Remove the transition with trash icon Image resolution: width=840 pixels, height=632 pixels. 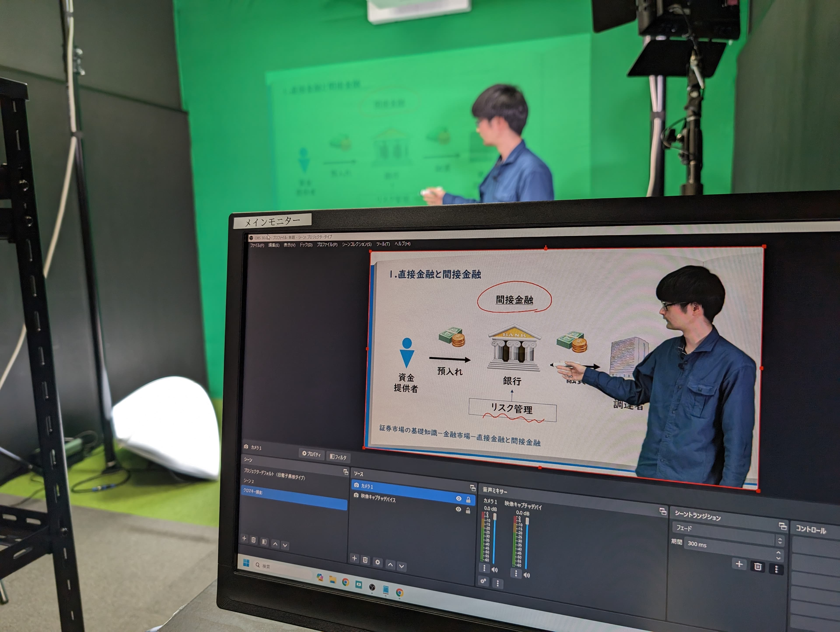758,567
